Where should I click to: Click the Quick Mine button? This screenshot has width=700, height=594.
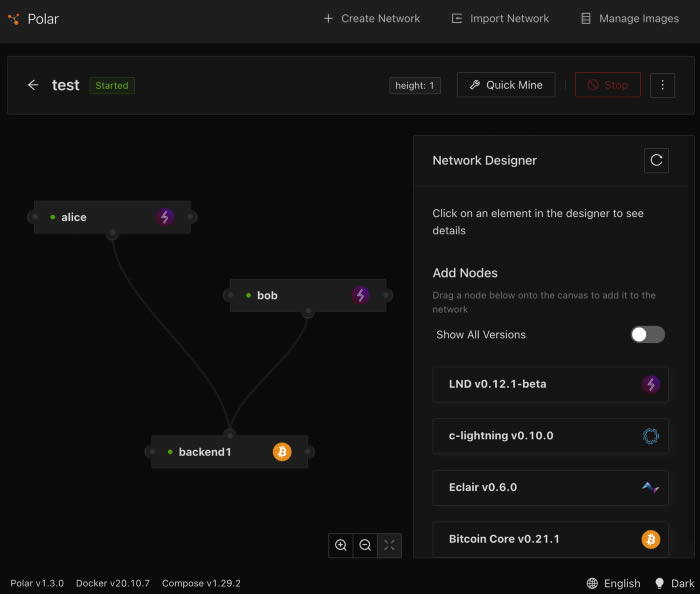pos(506,85)
